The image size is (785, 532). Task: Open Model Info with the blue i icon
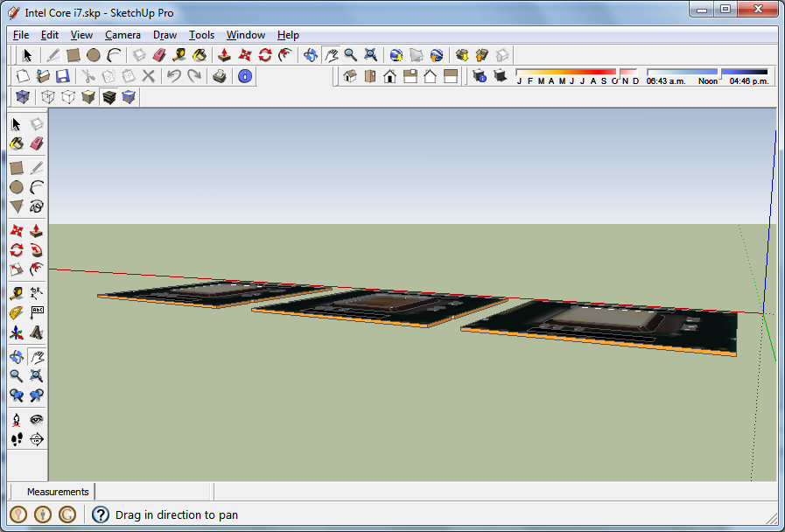pyautogui.click(x=245, y=76)
